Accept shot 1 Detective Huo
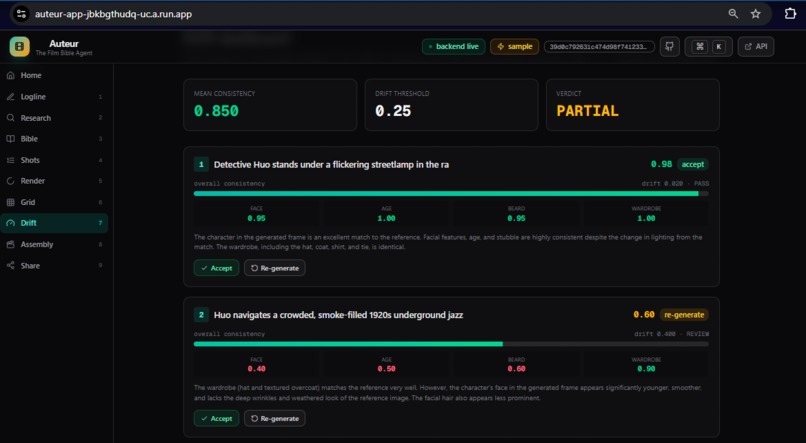806x443 pixels. tap(216, 268)
